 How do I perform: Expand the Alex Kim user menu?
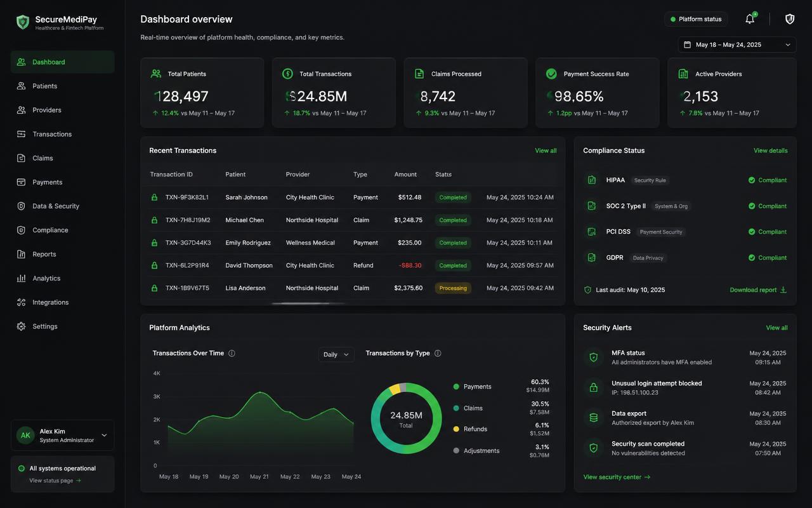tap(63, 435)
